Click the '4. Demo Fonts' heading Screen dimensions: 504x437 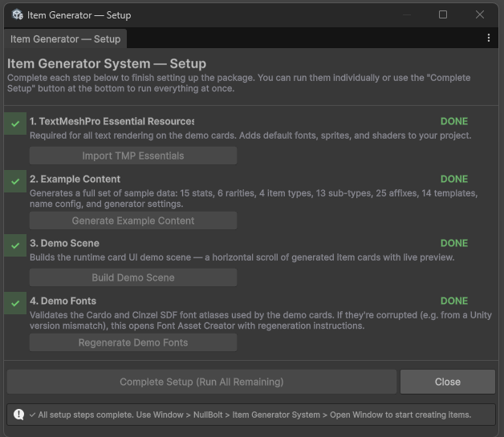(63, 301)
